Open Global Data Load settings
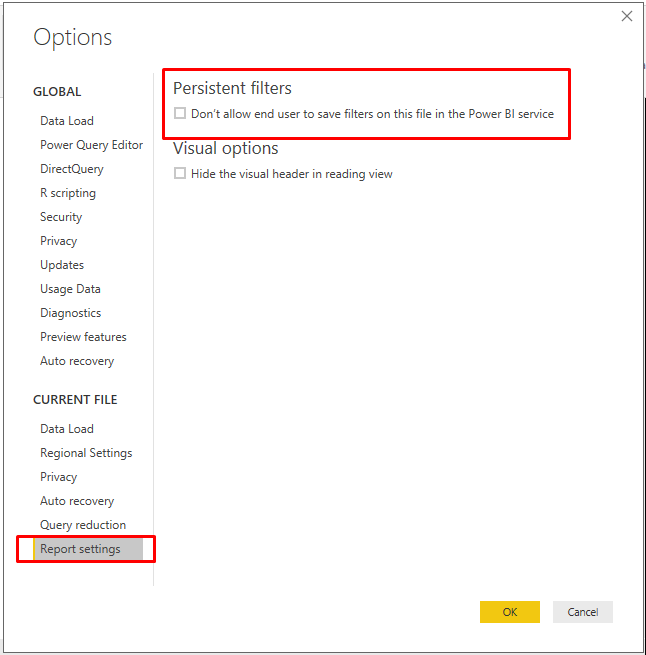This screenshot has height=655, width=646. coord(67,121)
